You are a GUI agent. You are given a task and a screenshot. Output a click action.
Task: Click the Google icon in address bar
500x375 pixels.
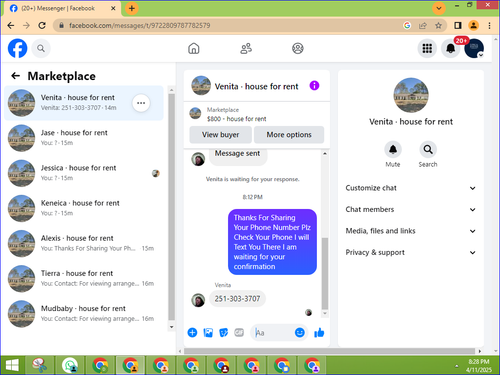coord(407,25)
